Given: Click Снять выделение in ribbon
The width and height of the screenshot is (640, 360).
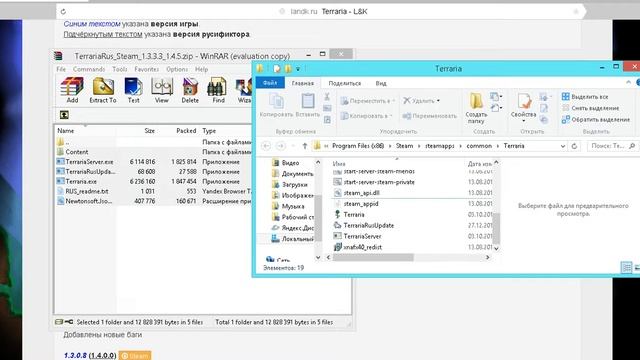Looking at the screenshot, I should click(590, 108).
